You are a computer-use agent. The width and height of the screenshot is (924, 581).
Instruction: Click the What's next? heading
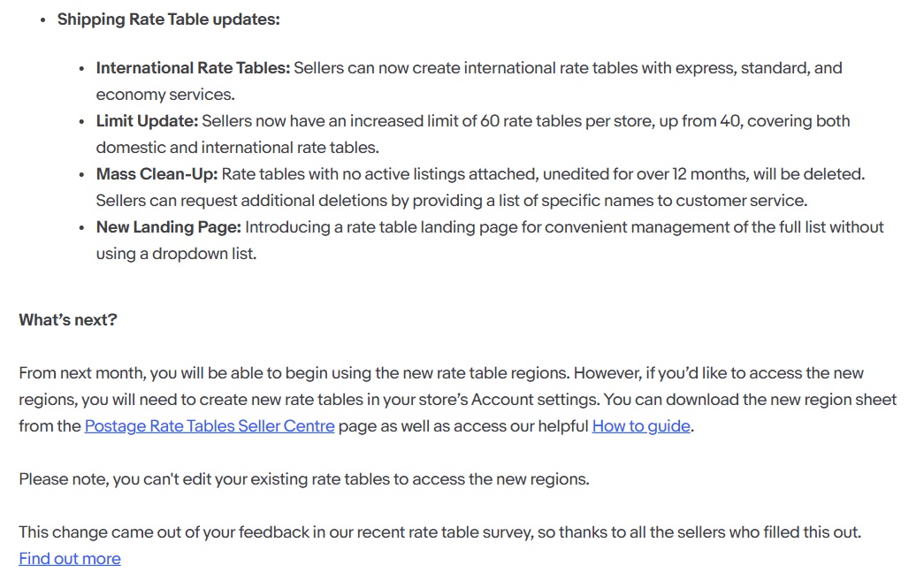pyautogui.click(x=68, y=320)
